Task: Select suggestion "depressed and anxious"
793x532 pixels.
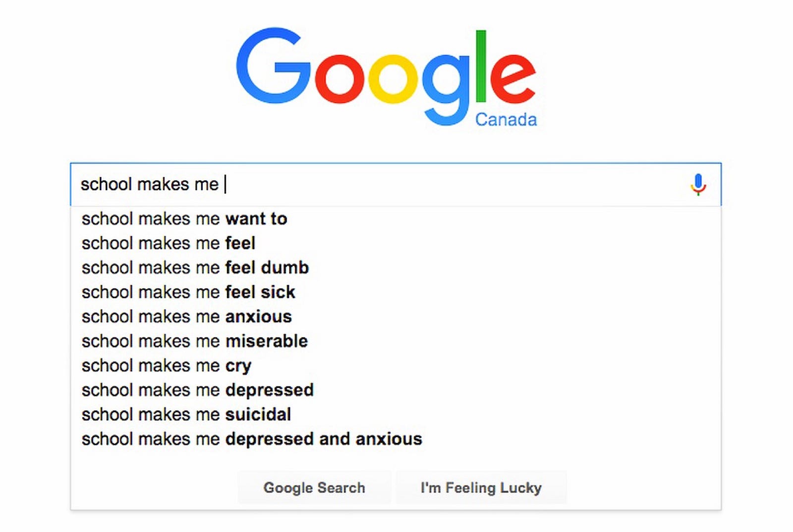Action: coord(323,439)
